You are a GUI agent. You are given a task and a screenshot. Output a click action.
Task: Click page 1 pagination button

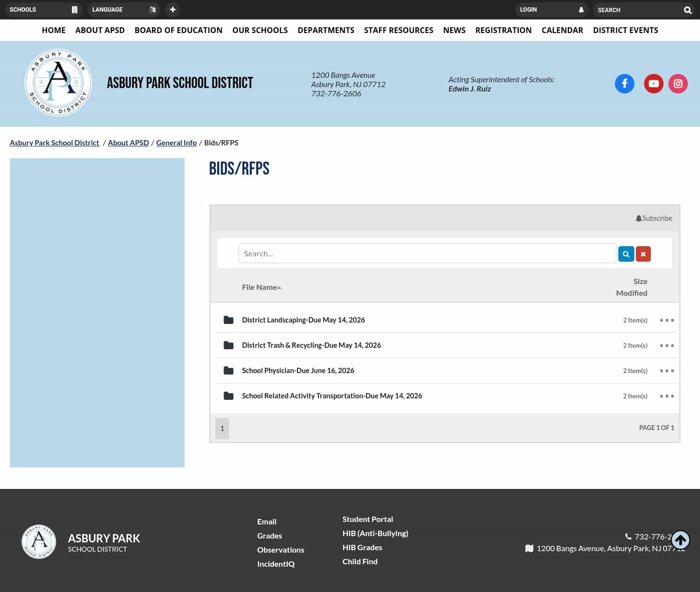tap(222, 428)
